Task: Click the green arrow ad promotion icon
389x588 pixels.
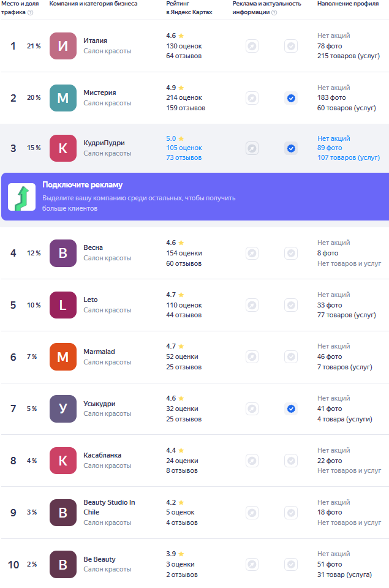Action: [x=22, y=197]
